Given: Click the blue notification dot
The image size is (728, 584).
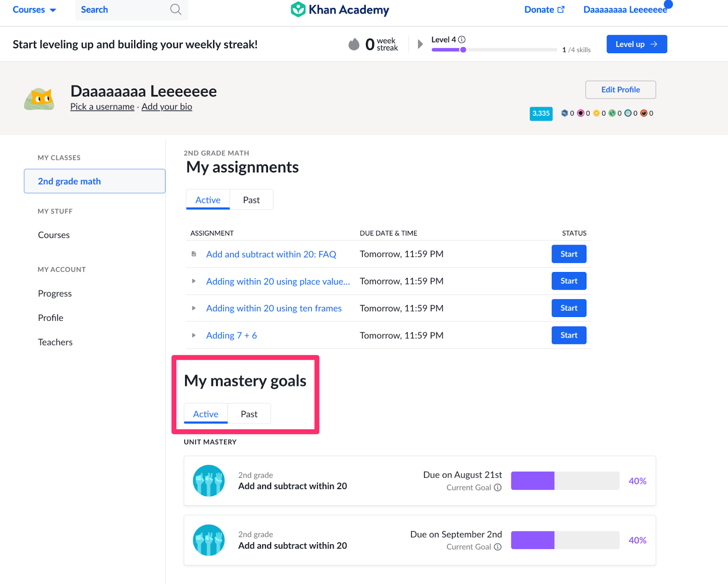Looking at the screenshot, I should (x=668, y=4).
